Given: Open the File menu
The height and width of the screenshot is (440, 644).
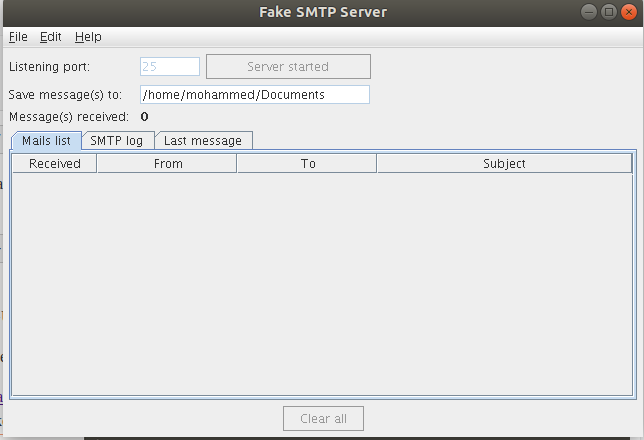Looking at the screenshot, I should click(x=18, y=37).
